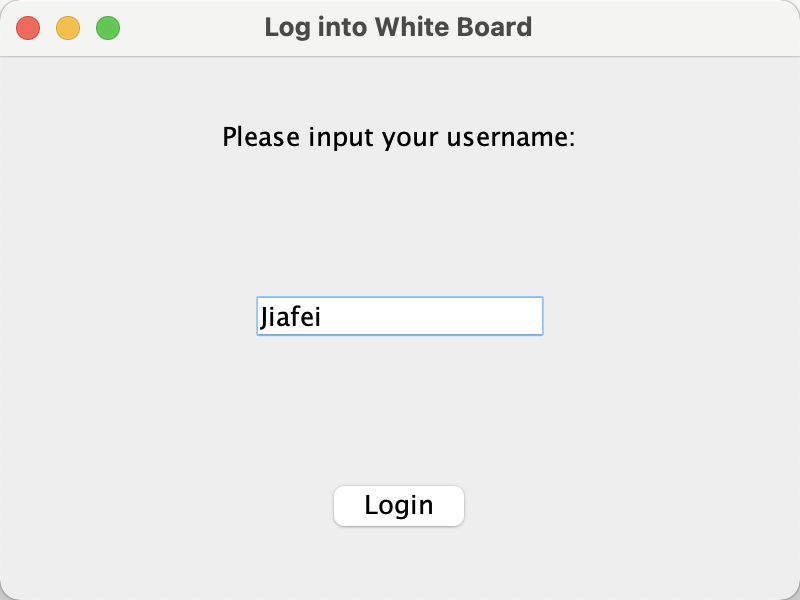Focus the username text field
Screen dimensions: 800x600
click(430, 317)
